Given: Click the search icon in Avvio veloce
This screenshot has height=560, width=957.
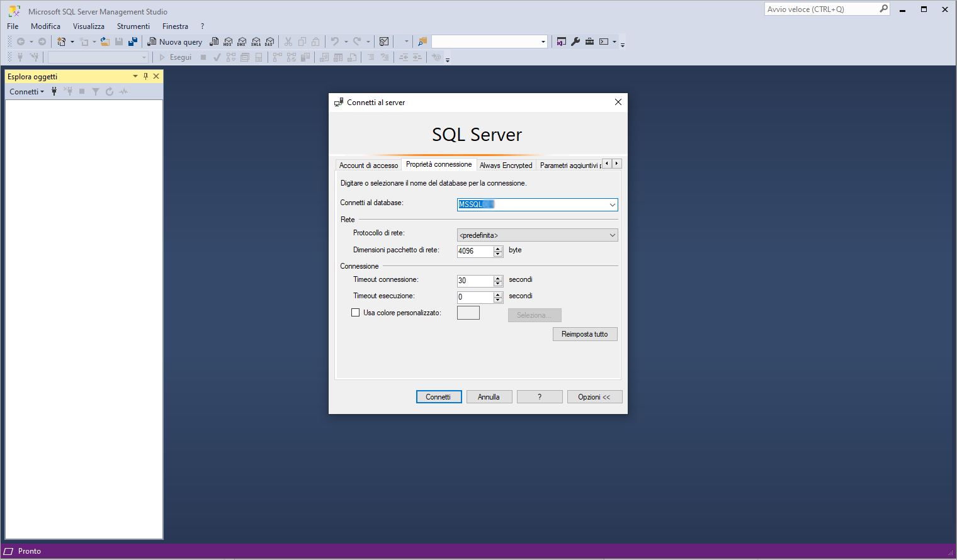Looking at the screenshot, I should (x=883, y=9).
